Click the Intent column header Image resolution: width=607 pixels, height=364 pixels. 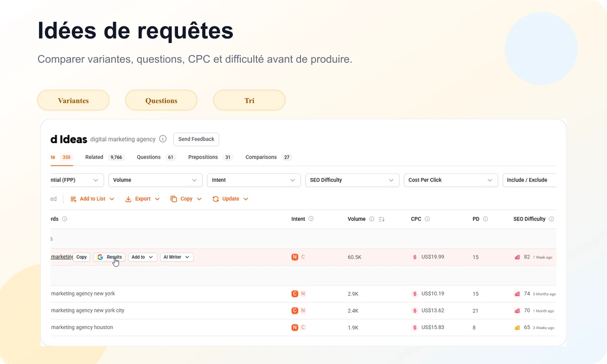pos(298,219)
